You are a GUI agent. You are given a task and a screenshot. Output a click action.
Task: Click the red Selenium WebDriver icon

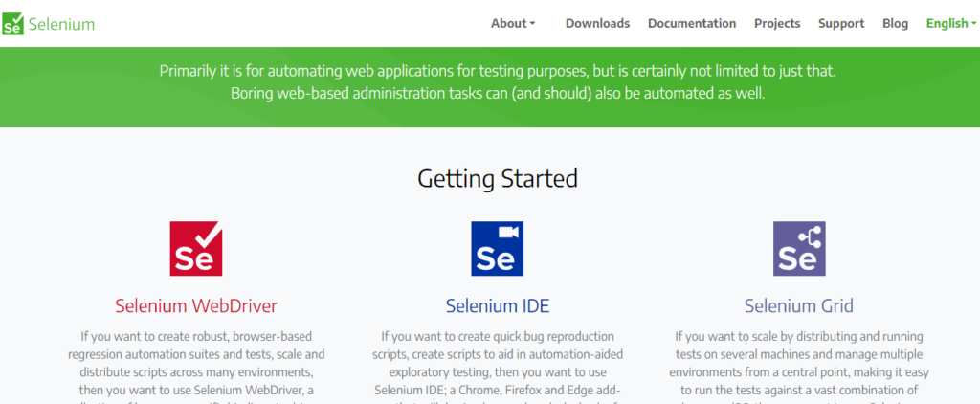click(x=196, y=248)
